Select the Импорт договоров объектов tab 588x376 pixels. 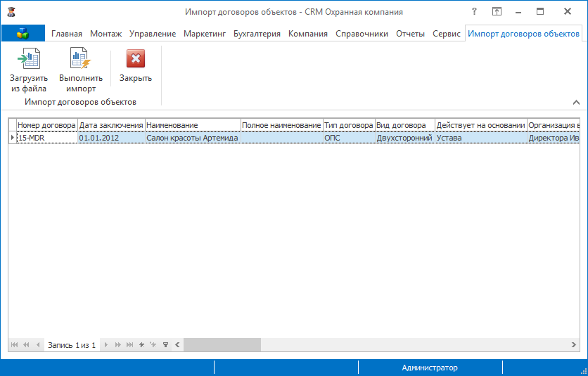pos(523,34)
